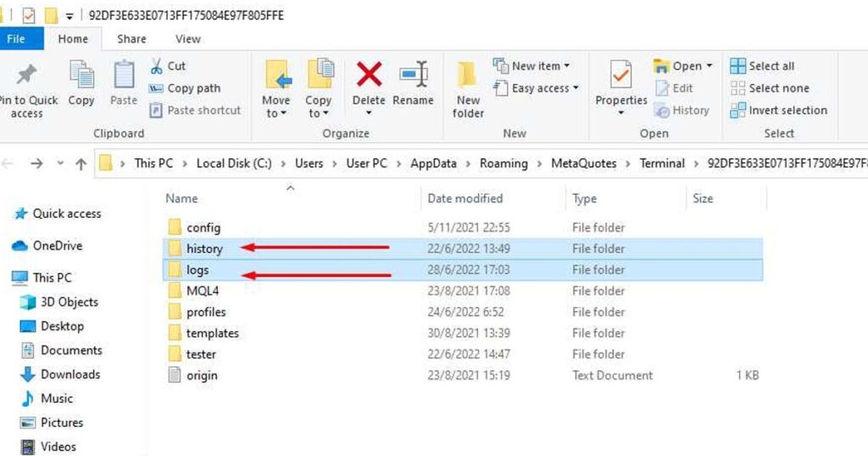The height and width of the screenshot is (456, 868).
Task: Click This PC in the address bar
Action: click(153, 164)
